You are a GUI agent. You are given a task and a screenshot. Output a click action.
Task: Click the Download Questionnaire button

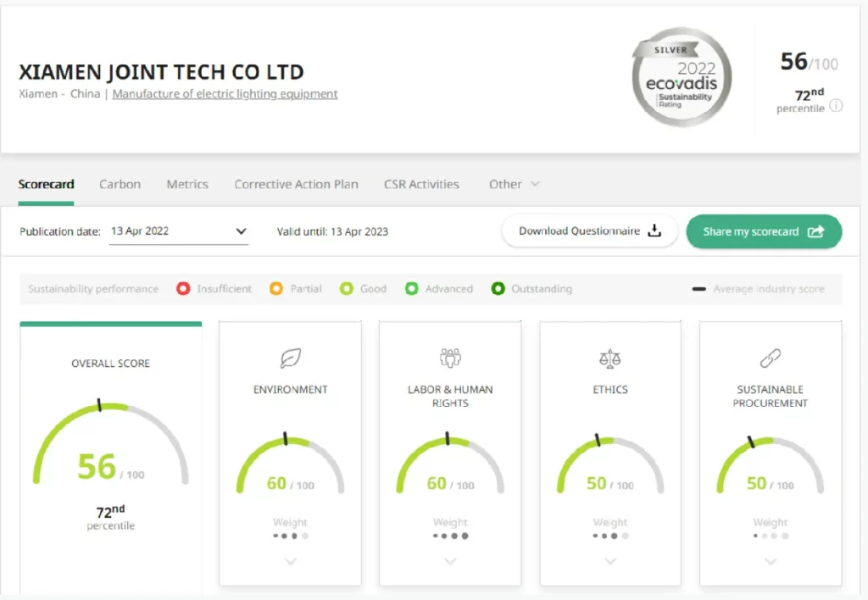pyautogui.click(x=590, y=231)
